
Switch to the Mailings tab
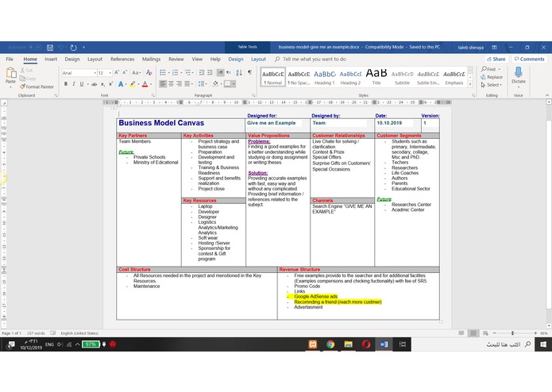[152, 59]
